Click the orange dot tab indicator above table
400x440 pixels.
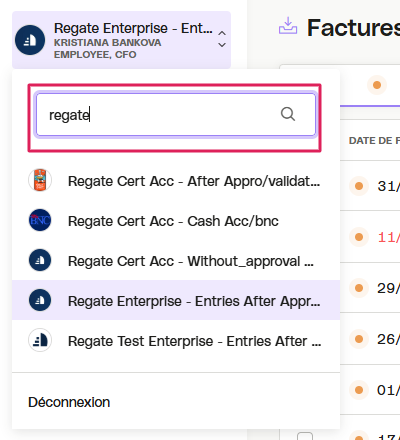[x=377, y=85]
